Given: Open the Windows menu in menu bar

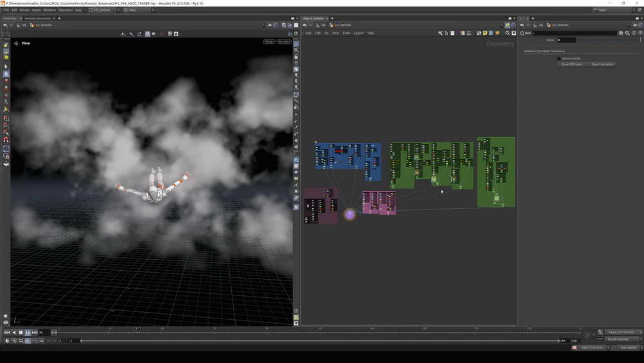Looking at the screenshot, I should pos(50,10).
